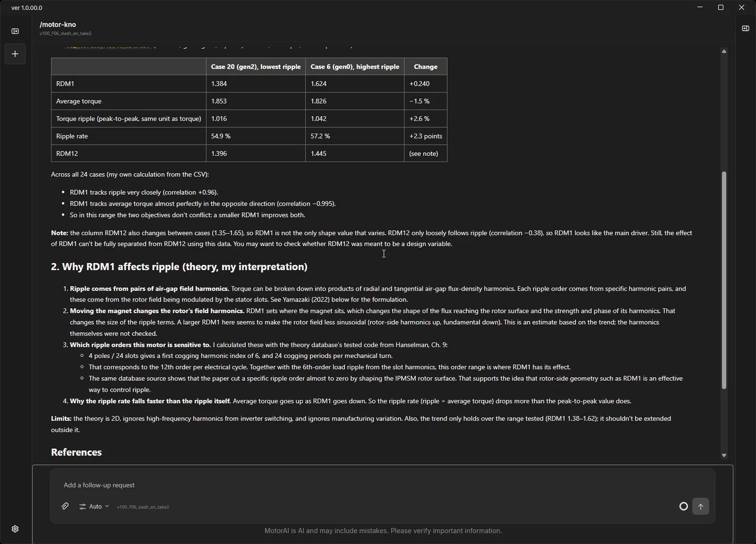Select the table cell '1.853'
This screenshot has width=756, height=544.
tap(256, 101)
